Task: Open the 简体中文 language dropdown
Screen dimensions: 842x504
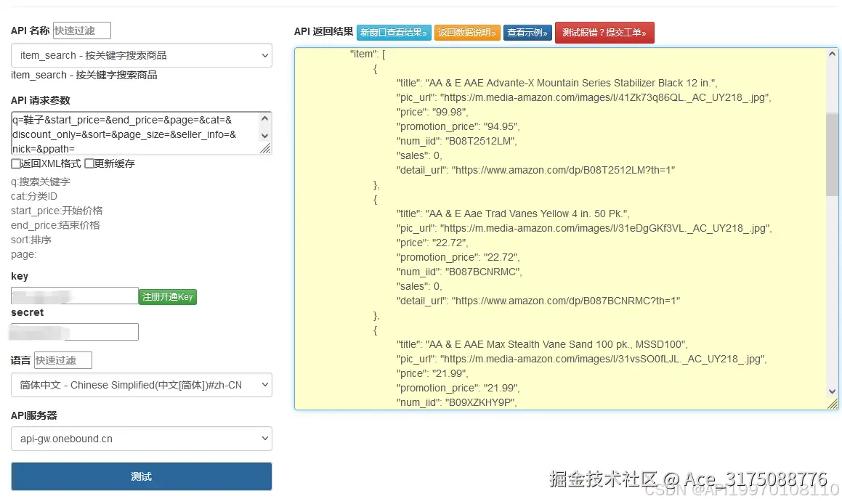Action: (x=141, y=385)
